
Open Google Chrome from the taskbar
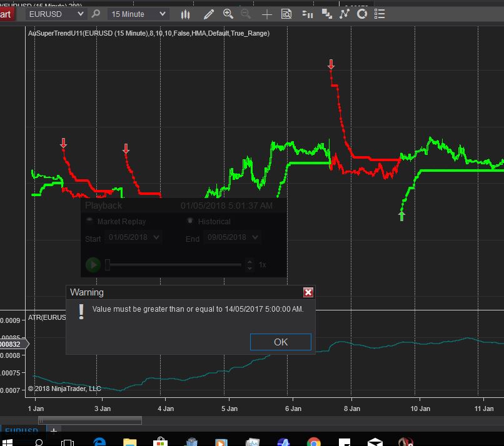click(x=314, y=442)
